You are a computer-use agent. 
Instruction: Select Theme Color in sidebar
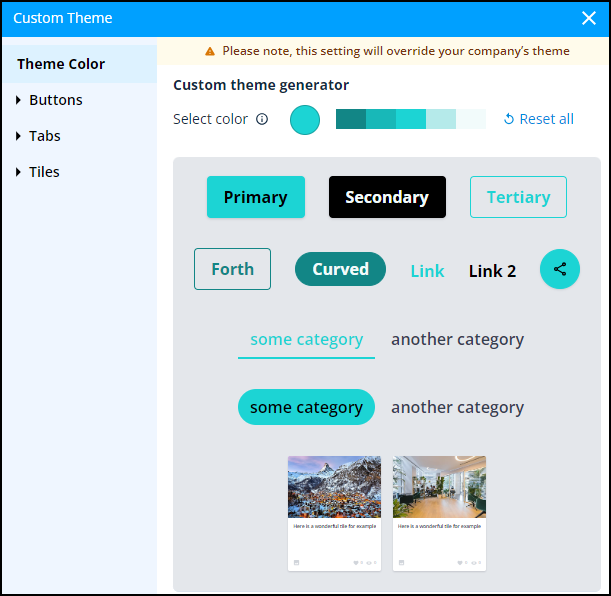pos(61,64)
